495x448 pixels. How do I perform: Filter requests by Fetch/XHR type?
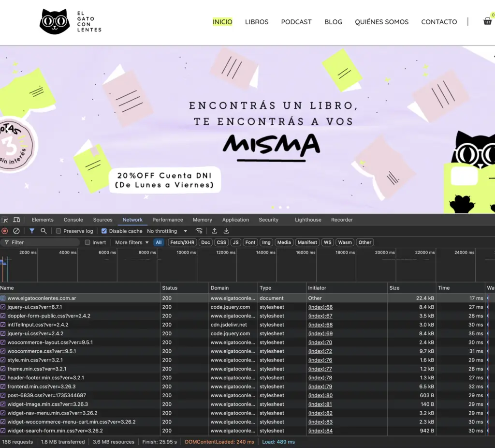(x=182, y=242)
